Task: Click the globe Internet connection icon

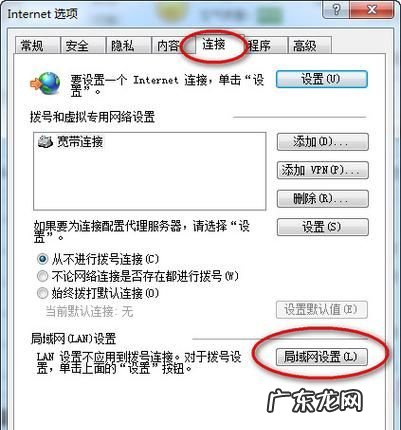Action: tap(45, 83)
